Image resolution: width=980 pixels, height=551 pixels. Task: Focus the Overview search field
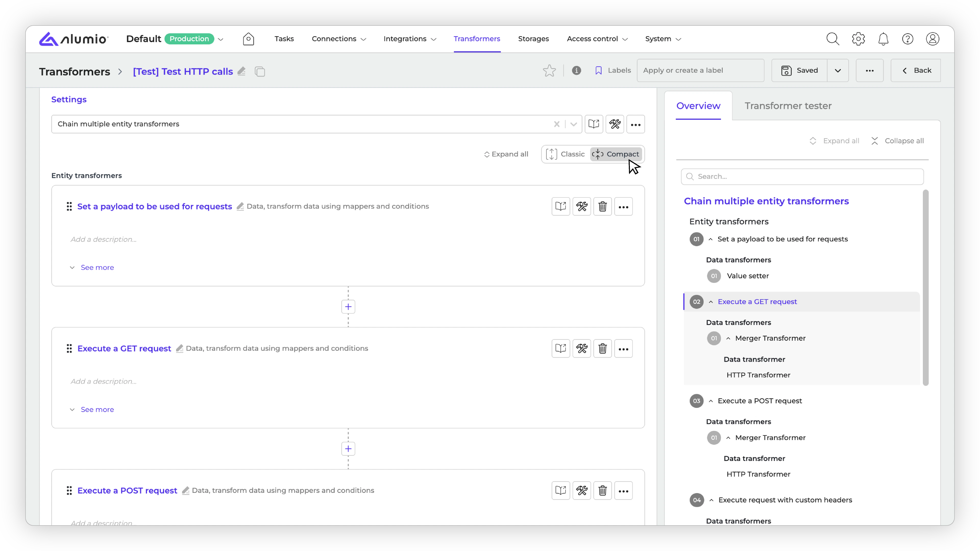(x=802, y=177)
